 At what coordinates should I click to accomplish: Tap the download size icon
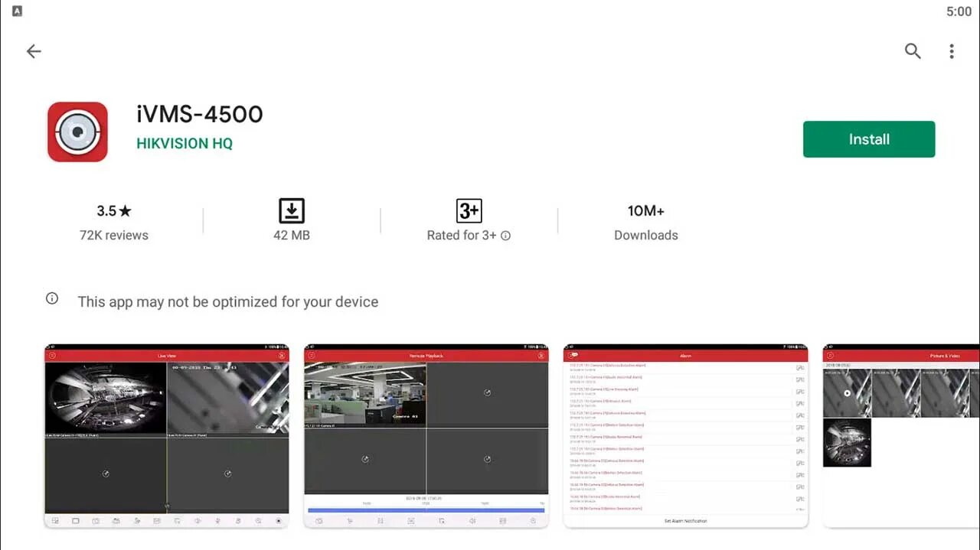[x=292, y=210]
